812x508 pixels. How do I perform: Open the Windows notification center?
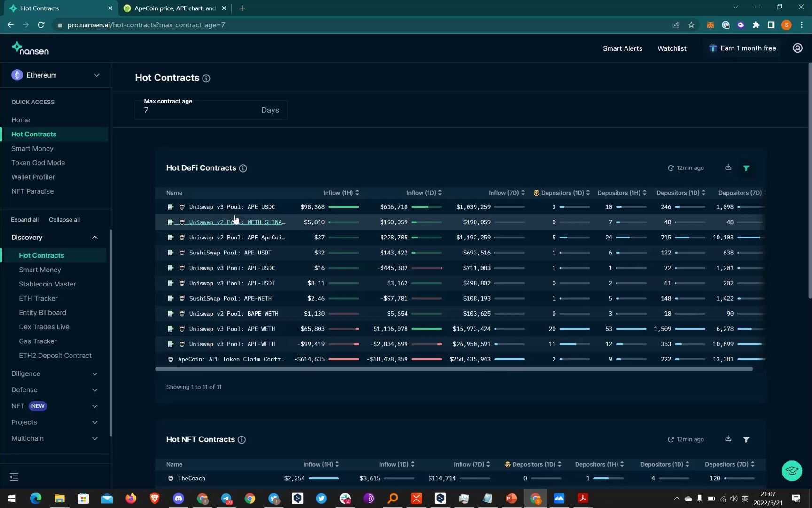pyautogui.click(x=796, y=499)
